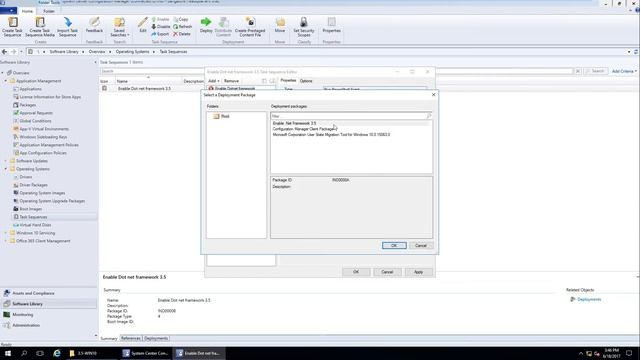This screenshot has height=360, width=640.
Task: Select Packages in navigation tree
Action: (x=28, y=105)
